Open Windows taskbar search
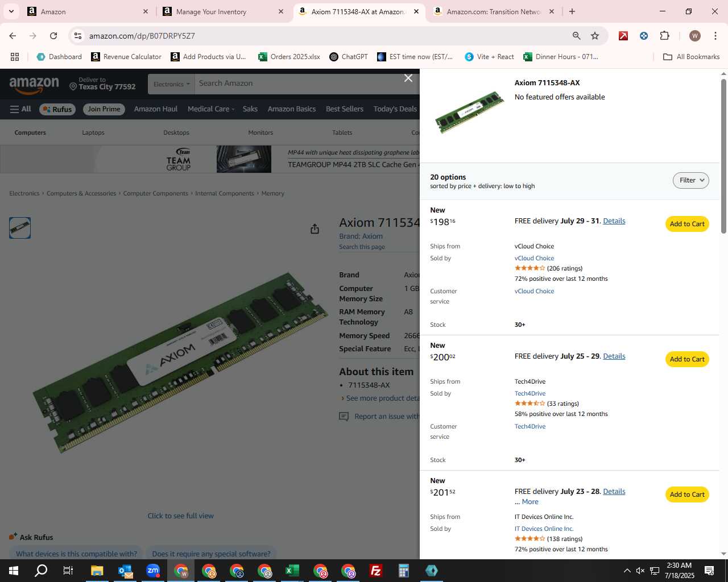This screenshot has height=582, width=728. (x=41, y=571)
